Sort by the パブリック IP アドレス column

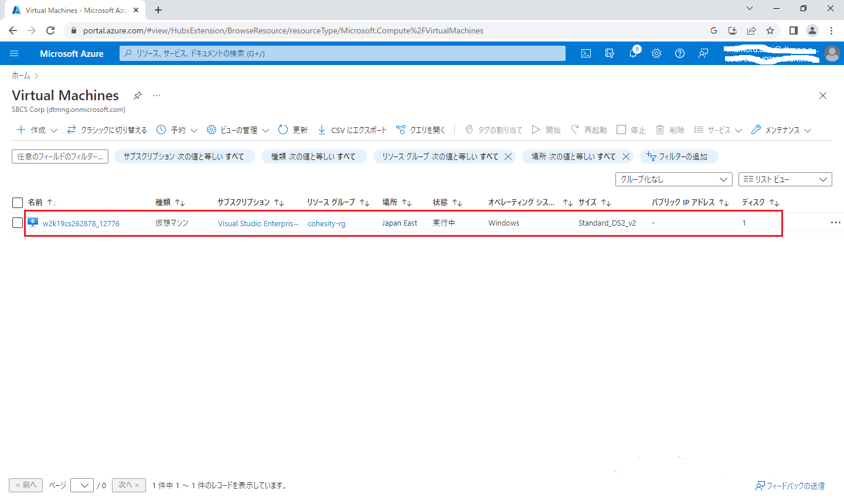(690, 202)
